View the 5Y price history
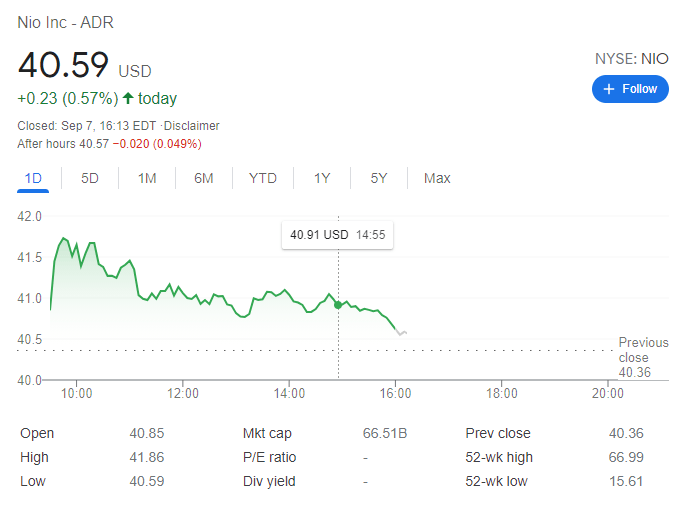The width and height of the screenshot is (684, 505). tap(379, 178)
